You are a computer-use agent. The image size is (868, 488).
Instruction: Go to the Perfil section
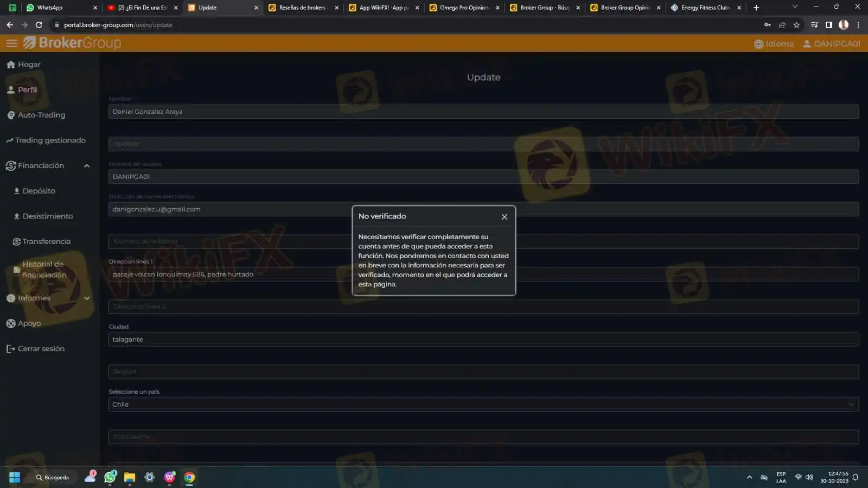[22, 90]
